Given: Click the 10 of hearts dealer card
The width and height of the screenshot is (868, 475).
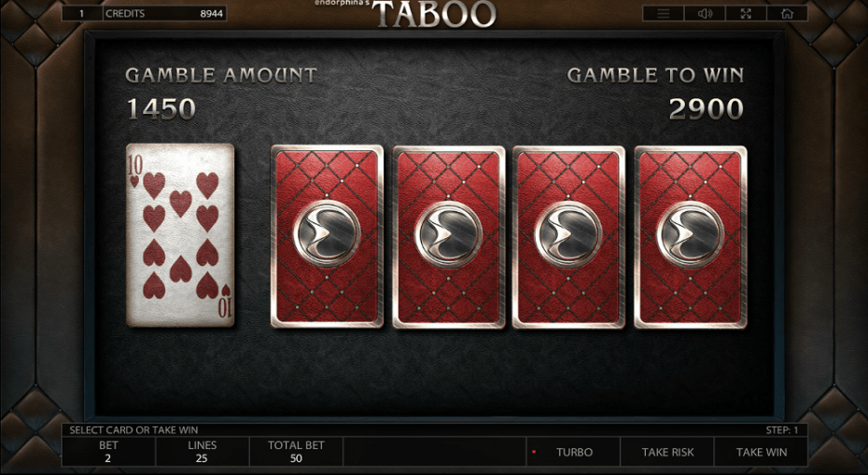Looking at the screenshot, I should [180, 235].
